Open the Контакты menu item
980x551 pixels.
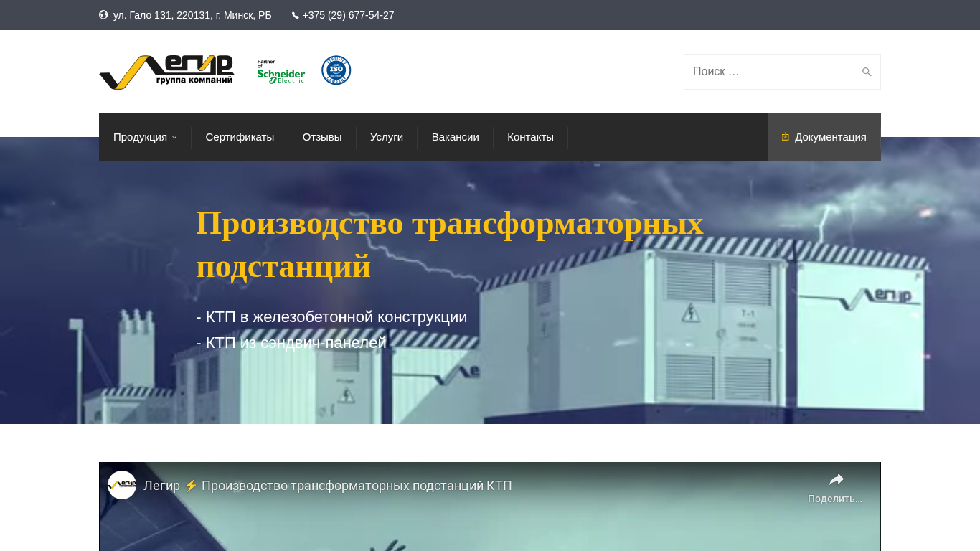(x=530, y=137)
